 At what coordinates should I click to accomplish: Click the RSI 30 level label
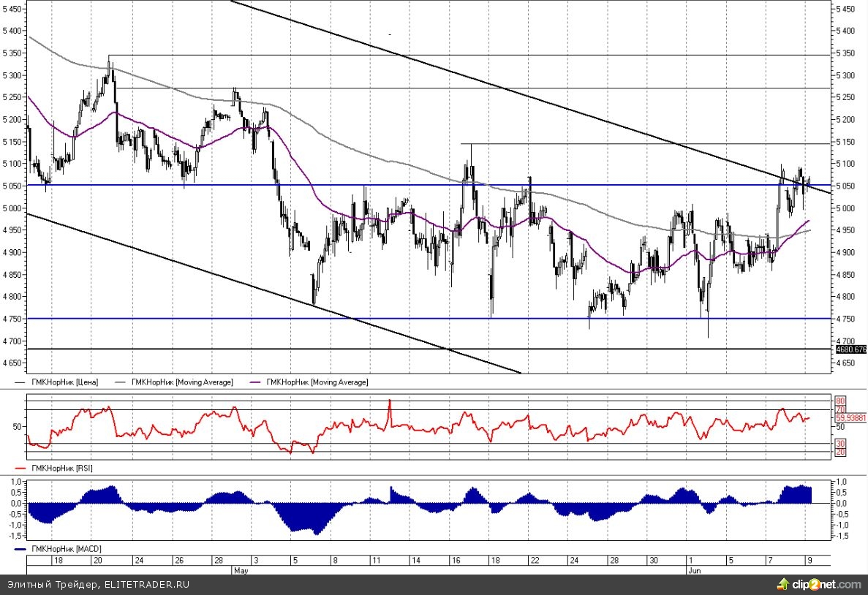tap(840, 444)
